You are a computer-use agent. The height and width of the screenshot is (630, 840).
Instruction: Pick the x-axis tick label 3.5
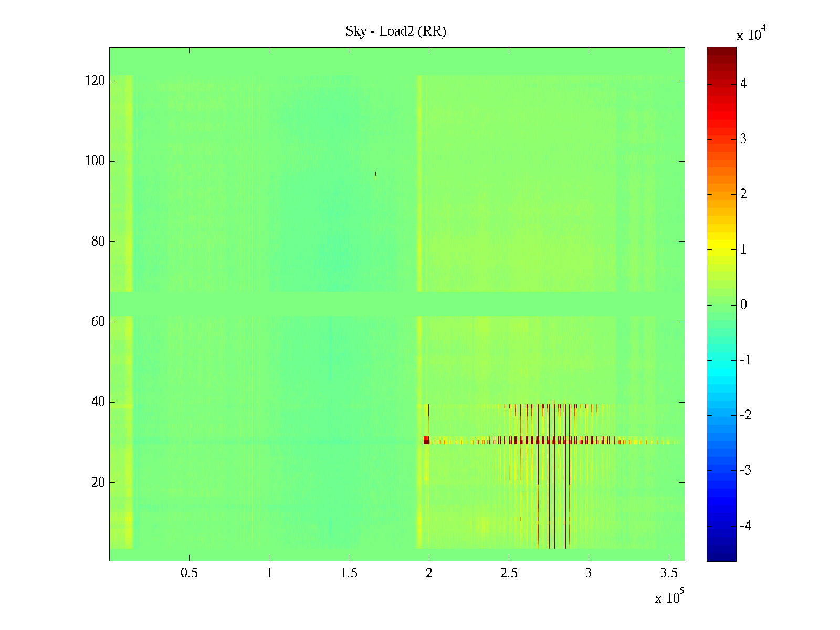point(668,573)
